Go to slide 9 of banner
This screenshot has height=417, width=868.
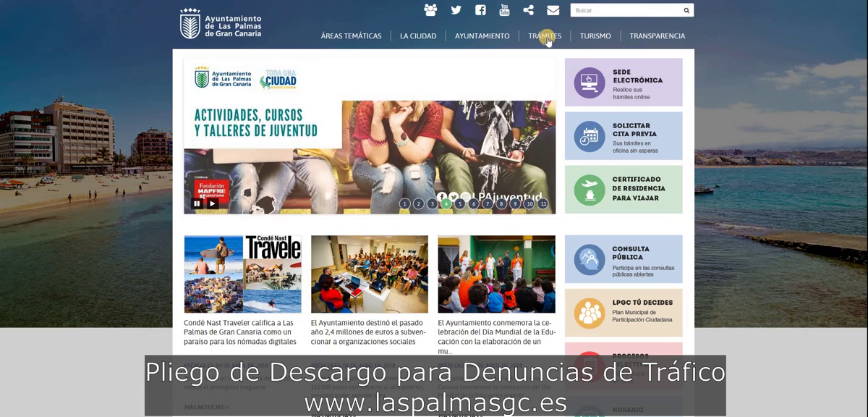(515, 204)
